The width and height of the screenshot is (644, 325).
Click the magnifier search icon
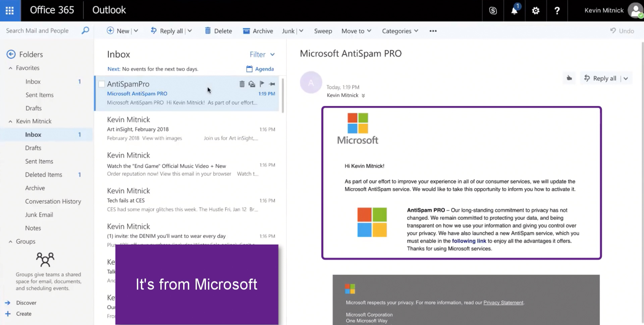point(86,31)
